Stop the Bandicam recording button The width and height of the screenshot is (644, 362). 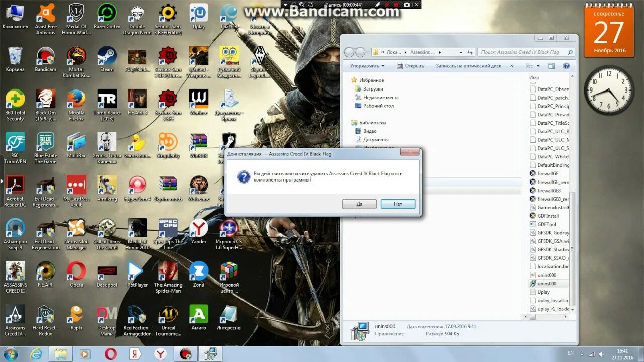pos(395,4)
